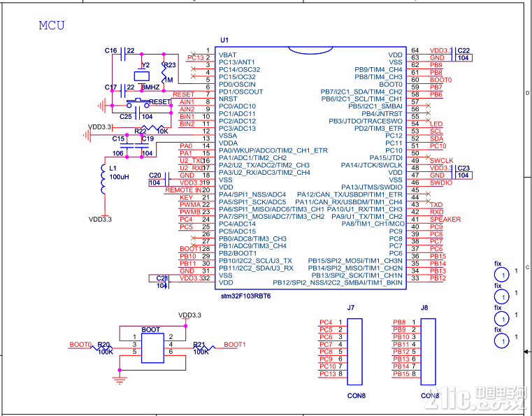532x416 pixels.
Task: Click the PD1/OSCOUT pin name
Action: click(241, 92)
